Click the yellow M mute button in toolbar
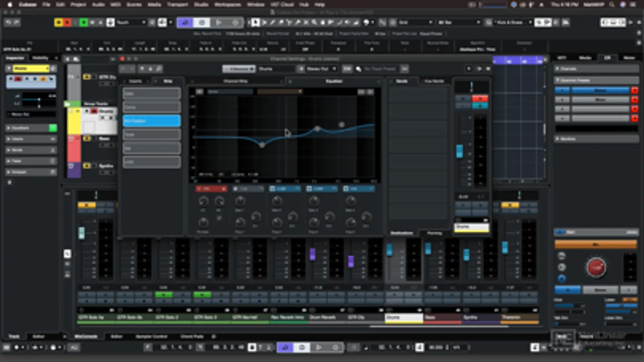 (58, 23)
